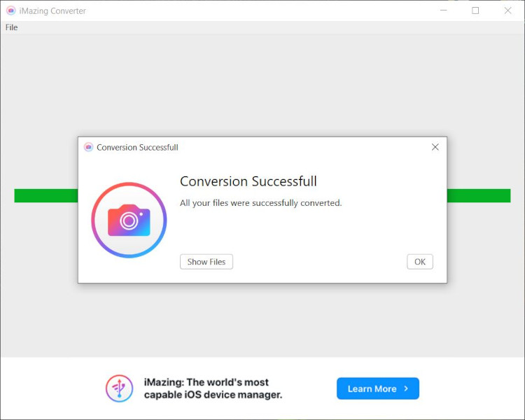Click the "All your files were successfully converted" message
The image size is (525, 420).
click(260, 203)
